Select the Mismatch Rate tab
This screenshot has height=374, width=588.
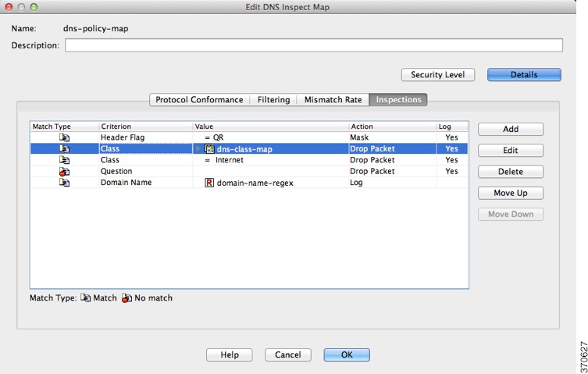click(333, 100)
